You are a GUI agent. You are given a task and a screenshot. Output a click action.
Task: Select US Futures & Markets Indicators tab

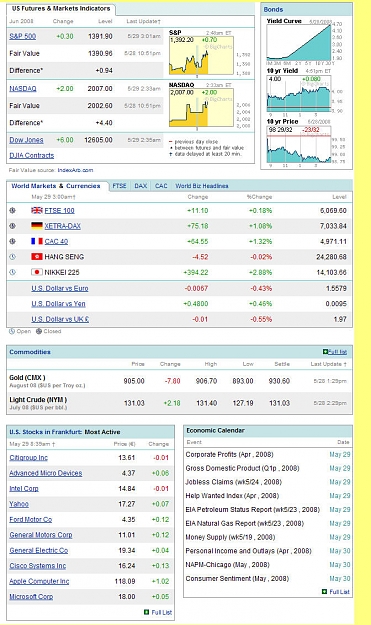click(x=61, y=8)
